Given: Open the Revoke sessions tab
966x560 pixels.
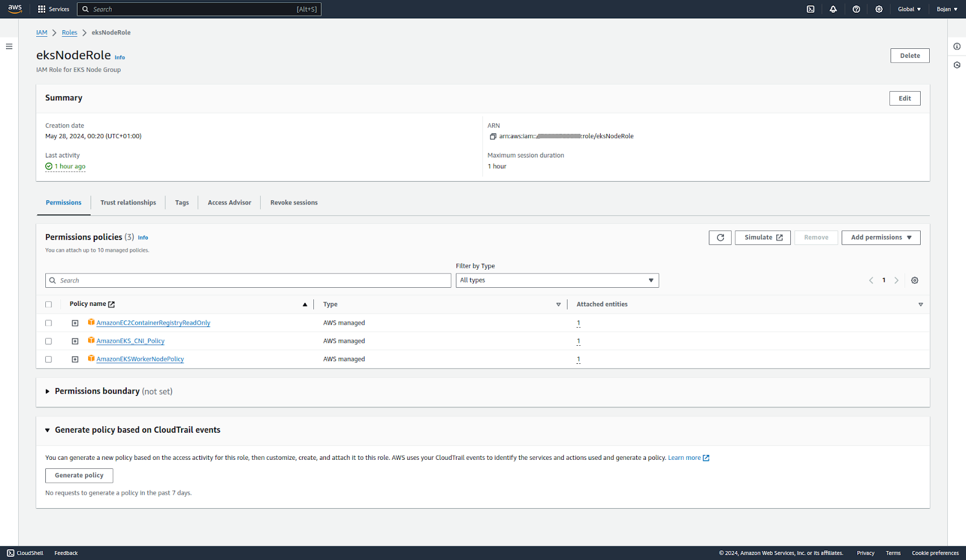Looking at the screenshot, I should pyautogui.click(x=294, y=203).
